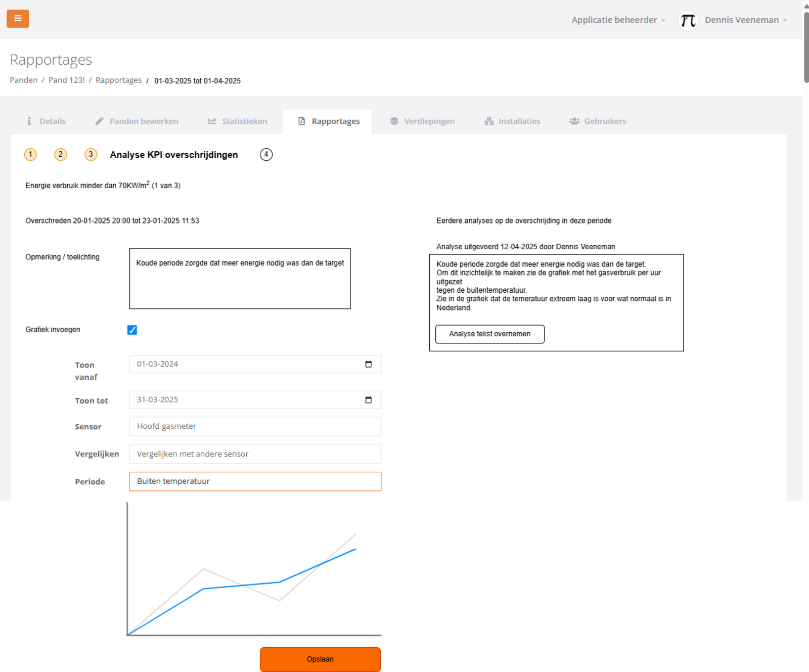809x672 pixels.
Task: Click Energie verbruik minder dan 70KW/m² text
Action: click(x=103, y=185)
